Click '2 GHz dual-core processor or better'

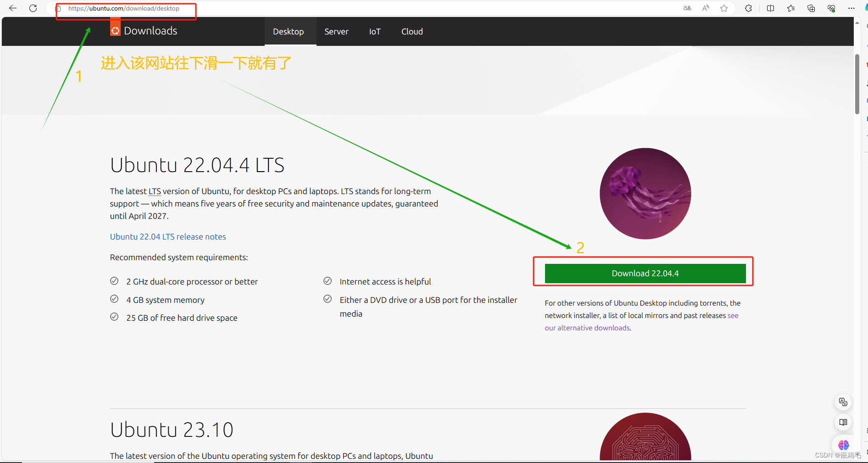point(192,282)
